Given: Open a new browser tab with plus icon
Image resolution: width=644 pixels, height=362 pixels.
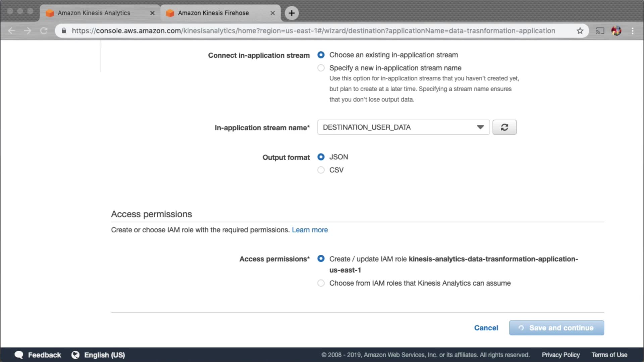Looking at the screenshot, I should click(x=291, y=13).
